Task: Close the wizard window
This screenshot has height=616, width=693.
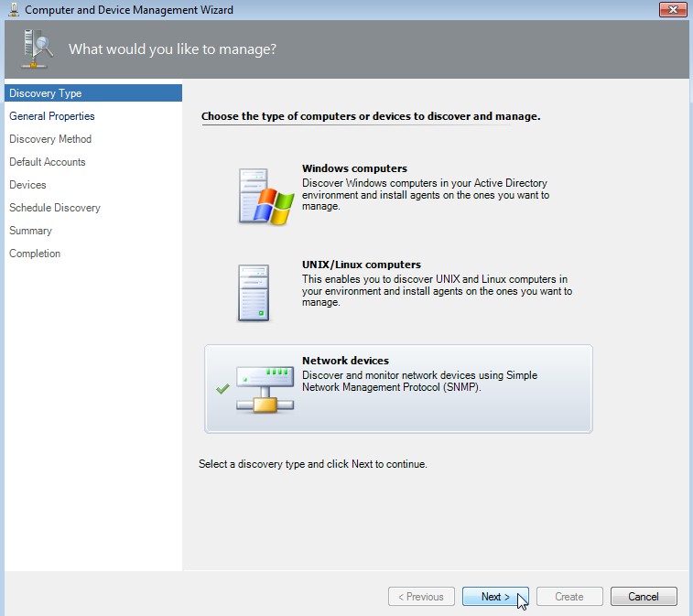Action: [673, 9]
